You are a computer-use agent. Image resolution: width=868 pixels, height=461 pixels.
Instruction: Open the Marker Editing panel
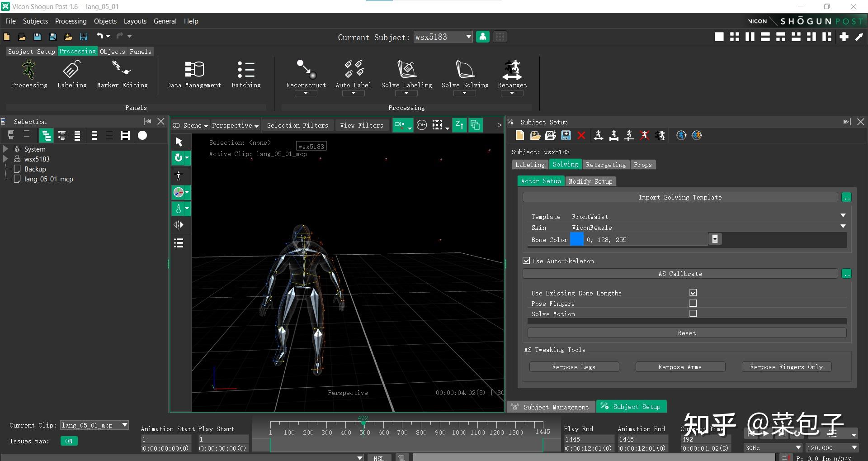pyautogui.click(x=122, y=70)
